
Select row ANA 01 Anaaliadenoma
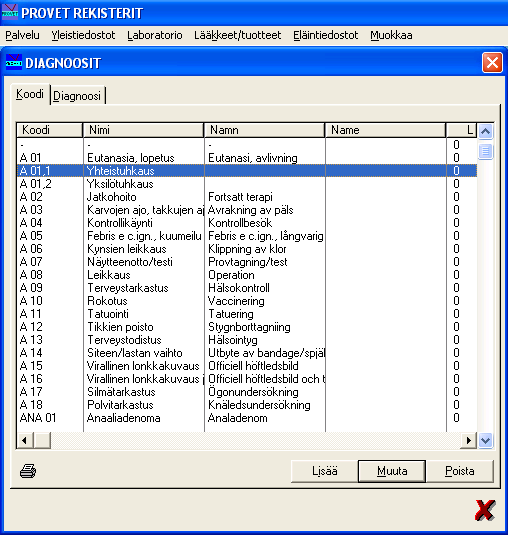click(247, 418)
